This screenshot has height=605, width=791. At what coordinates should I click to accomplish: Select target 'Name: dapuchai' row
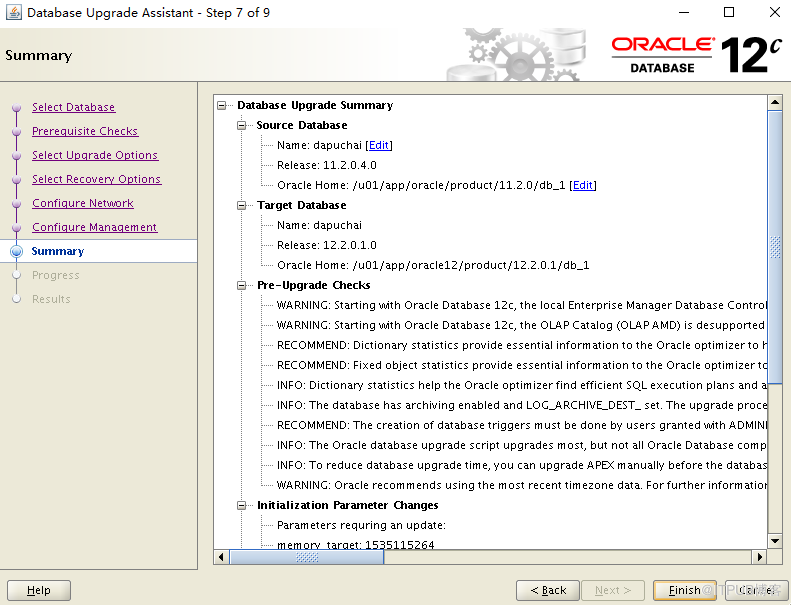click(319, 226)
